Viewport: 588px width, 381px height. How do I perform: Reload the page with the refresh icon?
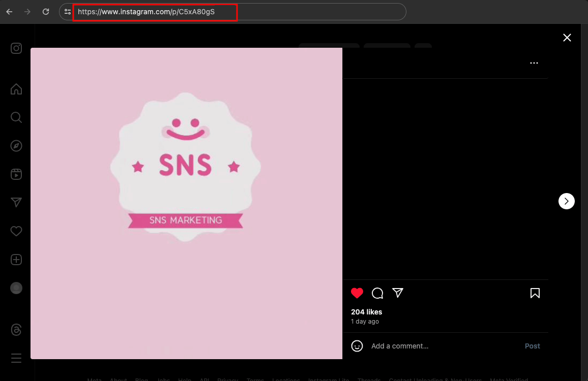(x=46, y=12)
